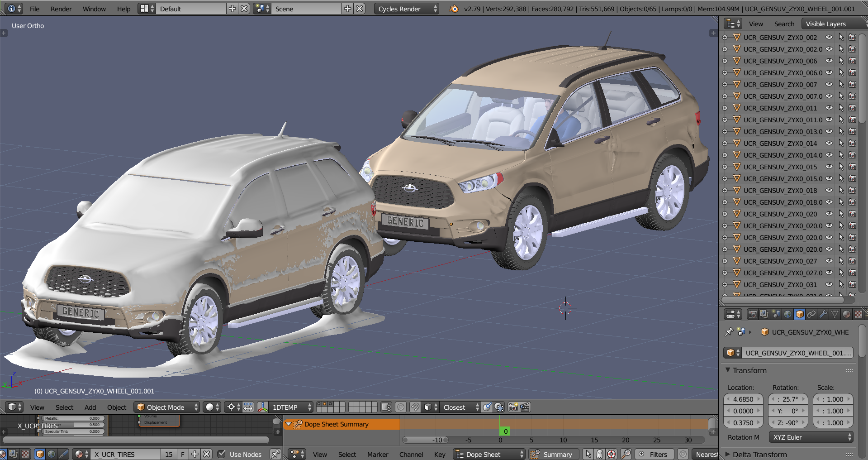Uncheck the Use Nodes checkbox
The width and height of the screenshot is (868, 460).
[222, 454]
